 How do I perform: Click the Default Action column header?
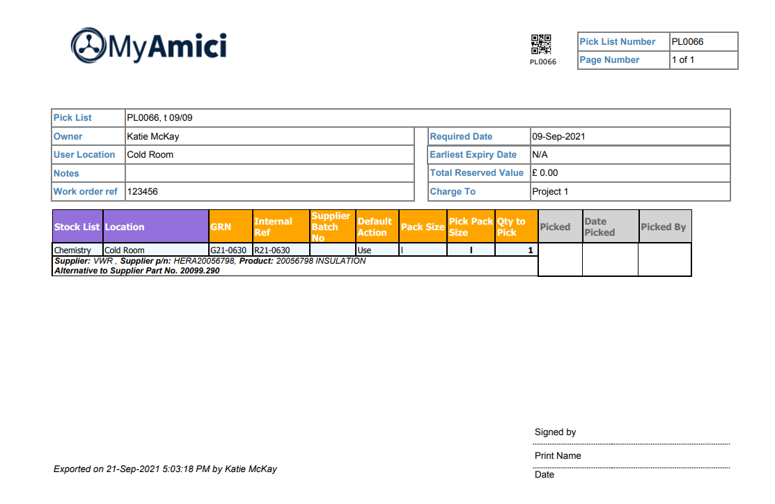377,227
